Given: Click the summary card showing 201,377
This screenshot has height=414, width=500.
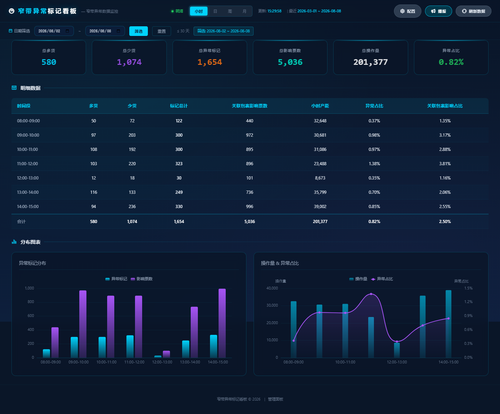Looking at the screenshot, I should pos(371,57).
